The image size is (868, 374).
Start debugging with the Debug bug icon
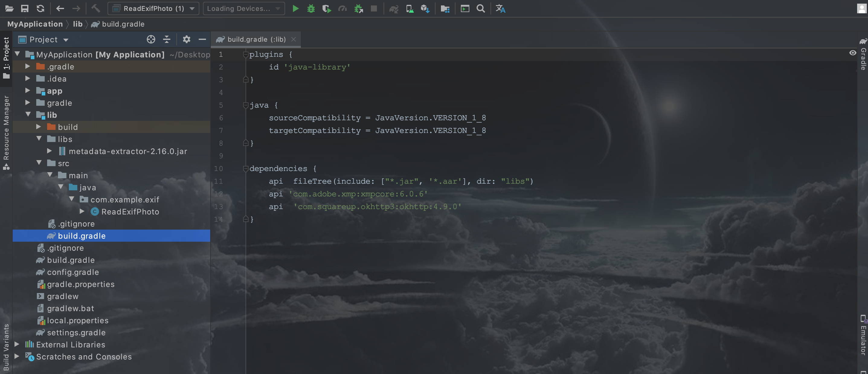pos(311,8)
